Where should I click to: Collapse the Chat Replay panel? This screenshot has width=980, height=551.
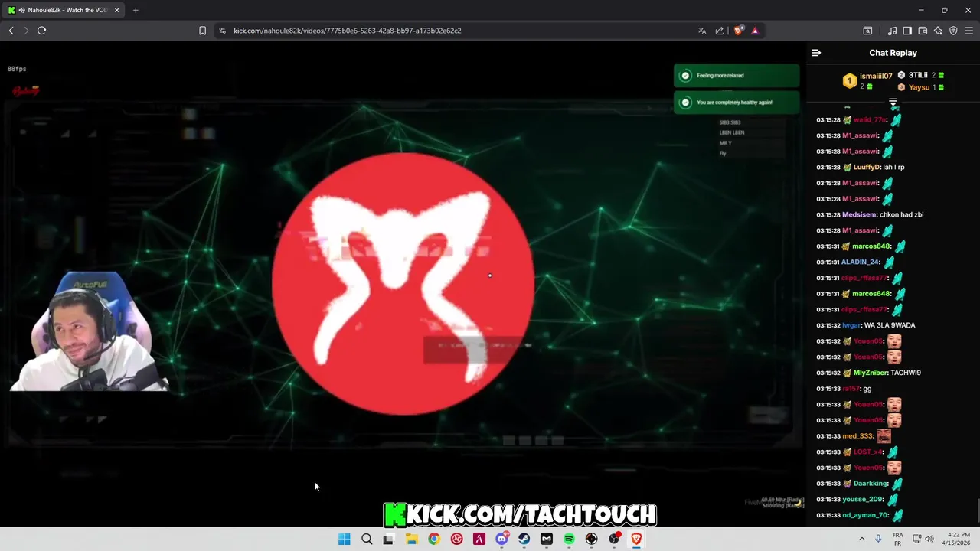pos(816,53)
